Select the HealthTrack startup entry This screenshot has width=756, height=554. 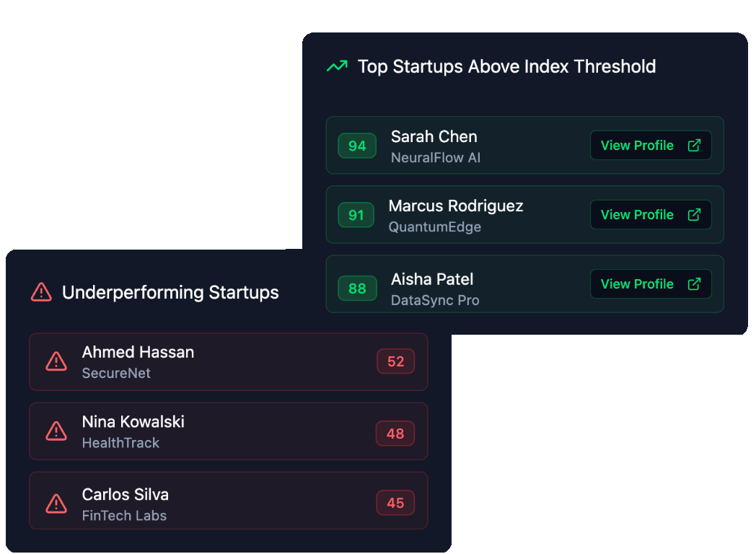pos(229,431)
